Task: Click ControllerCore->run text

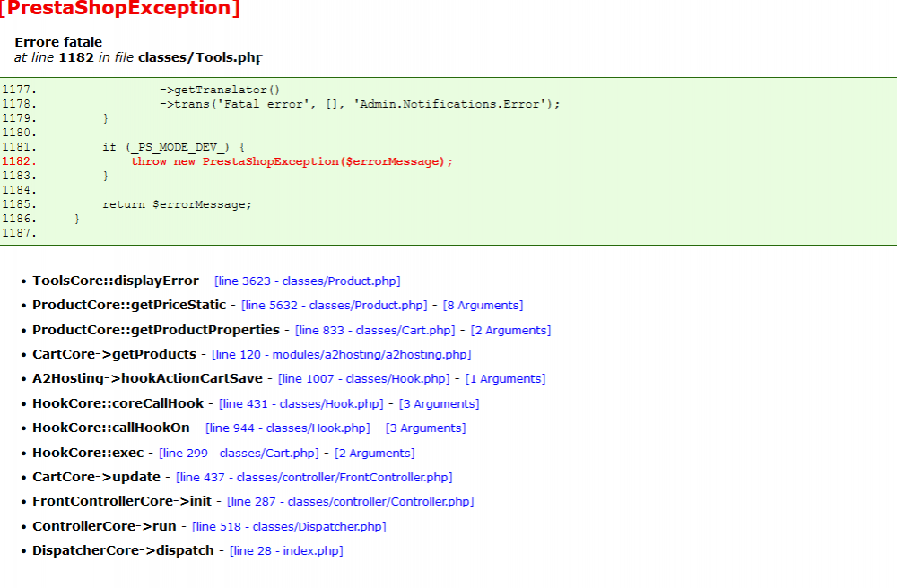Action: (104, 526)
